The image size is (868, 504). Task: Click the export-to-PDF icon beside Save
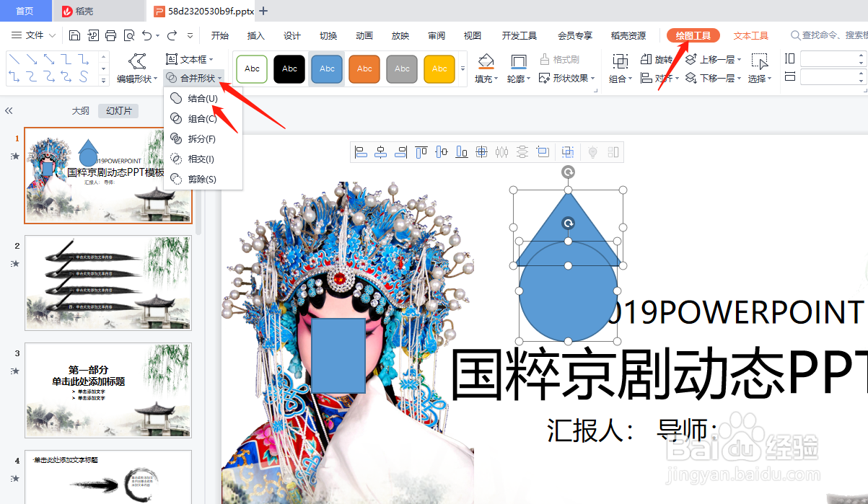coord(92,35)
